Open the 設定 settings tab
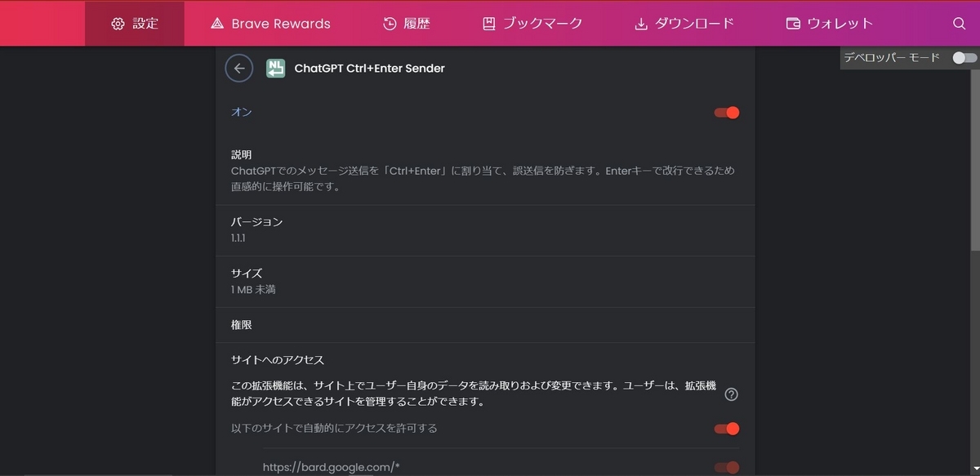The width and height of the screenshot is (980, 476). (135, 24)
